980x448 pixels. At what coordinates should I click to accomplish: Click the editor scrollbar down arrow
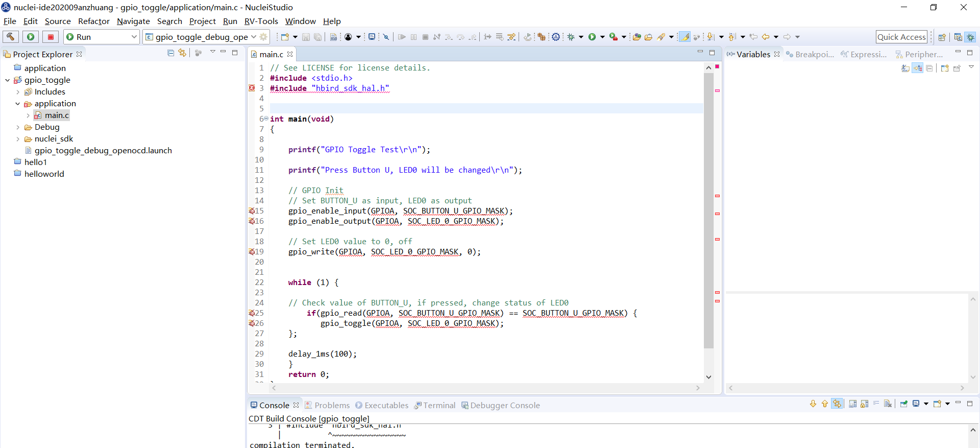click(x=708, y=377)
